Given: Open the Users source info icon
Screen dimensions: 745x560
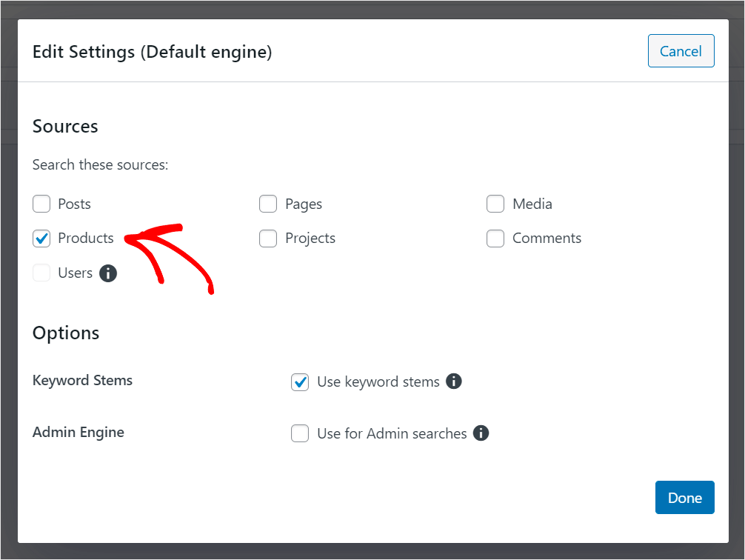Looking at the screenshot, I should (108, 273).
